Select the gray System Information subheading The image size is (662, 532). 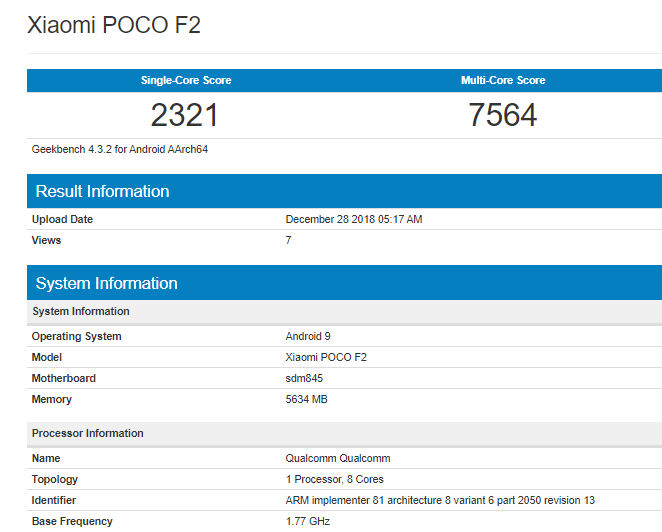click(81, 311)
